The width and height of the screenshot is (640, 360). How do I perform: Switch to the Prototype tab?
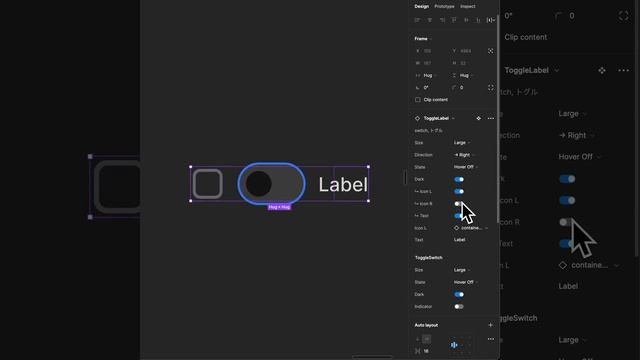coord(444,7)
